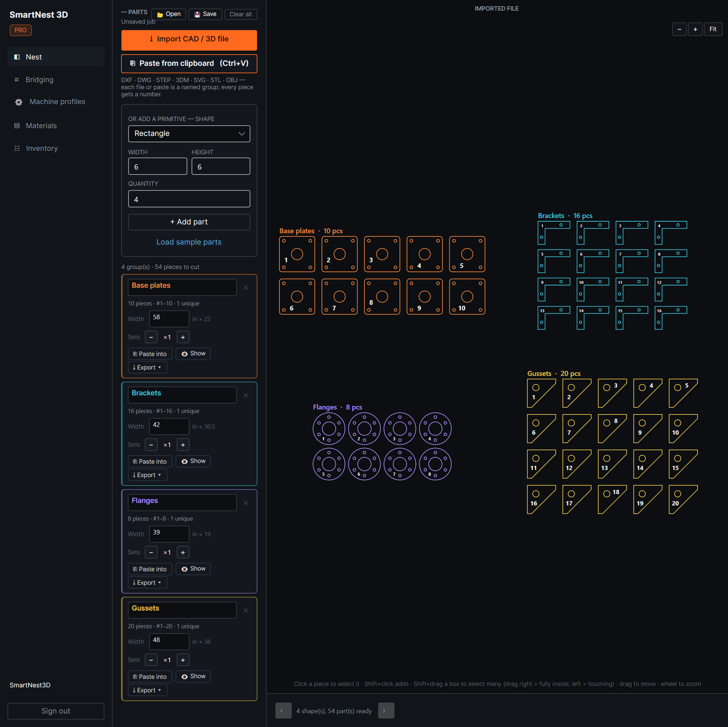Open the Nest section

(x=56, y=57)
